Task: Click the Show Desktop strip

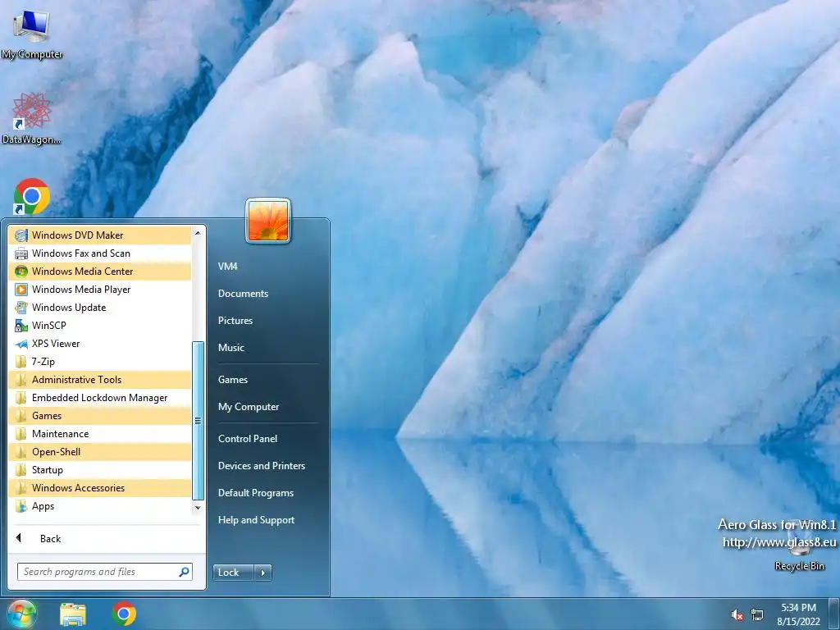Action: pyautogui.click(x=836, y=614)
